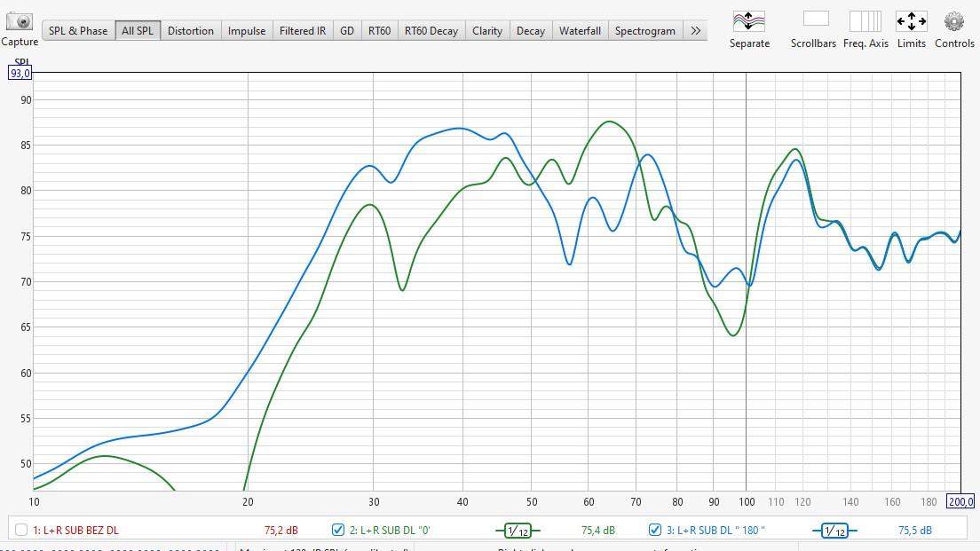Screen dimensions: 980x551
Task: Uncheck the L+R SUB DL "0" trace
Action: [x=338, y=531]
